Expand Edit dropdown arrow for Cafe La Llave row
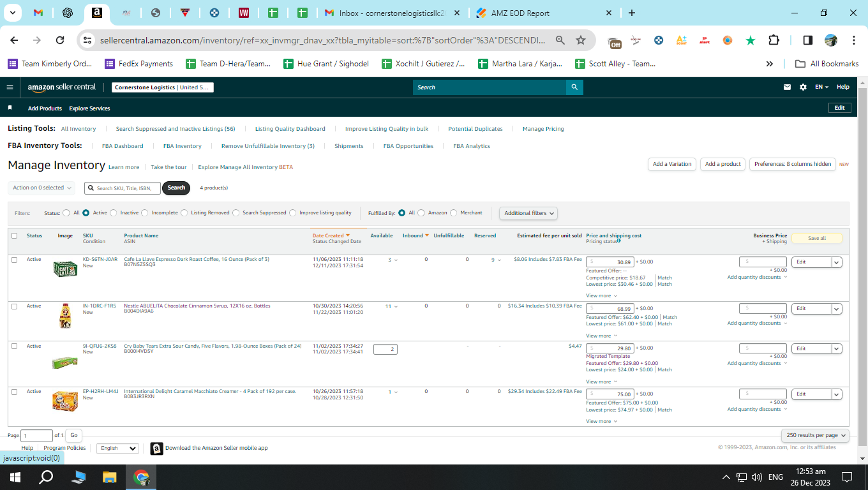The width and height of the screenshot is (868, 490). [837, 262]
